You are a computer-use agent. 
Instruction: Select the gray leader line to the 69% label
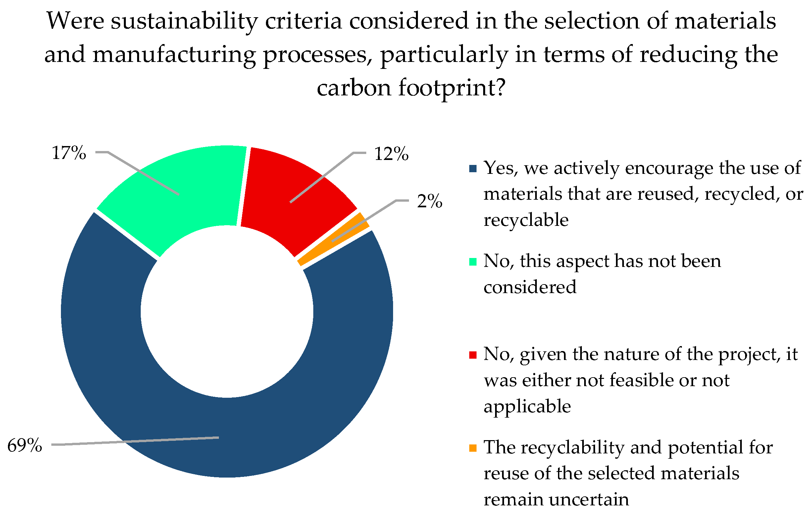[x=135, y=441]
